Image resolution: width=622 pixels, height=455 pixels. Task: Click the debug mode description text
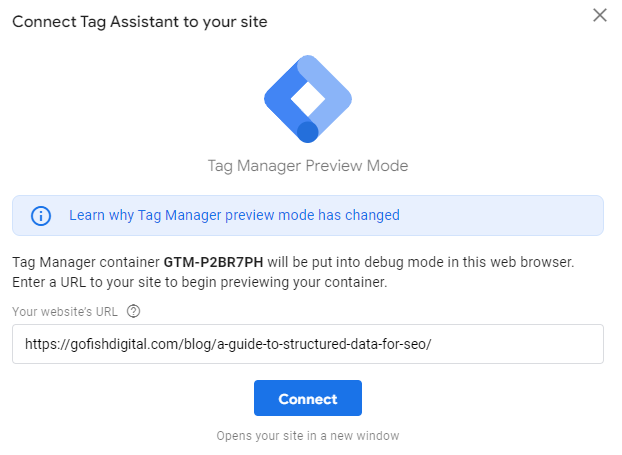click(293, 262)
